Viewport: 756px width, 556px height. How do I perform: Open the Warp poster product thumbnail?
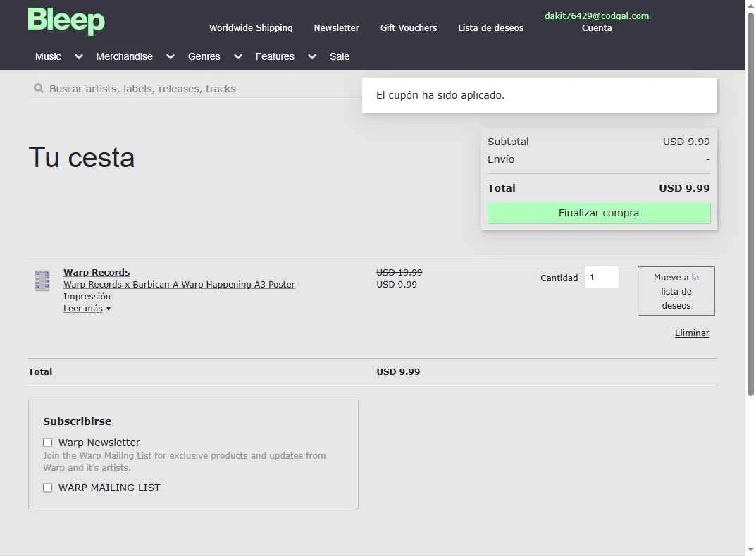pyautogui.click(x=42, y=280)
